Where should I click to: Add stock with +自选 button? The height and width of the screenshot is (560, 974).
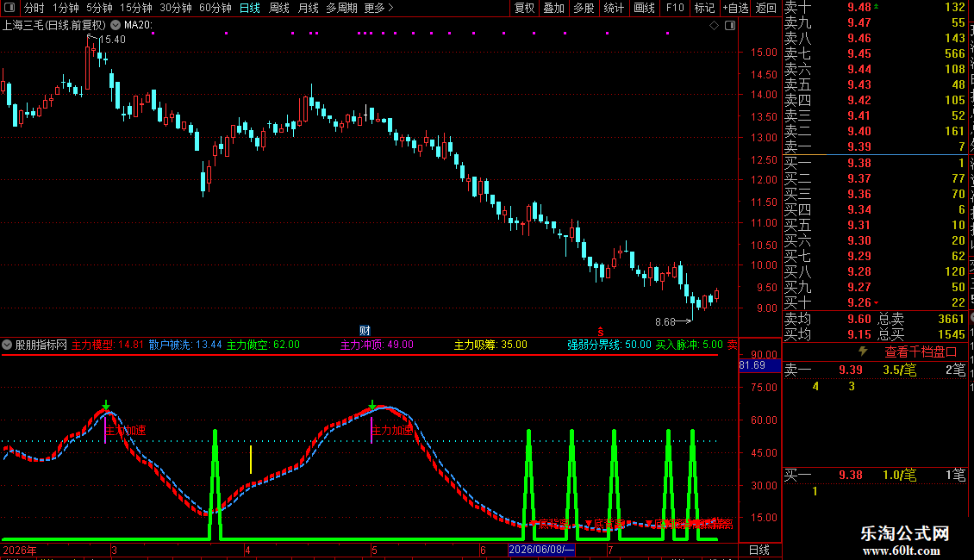point(736,8)
